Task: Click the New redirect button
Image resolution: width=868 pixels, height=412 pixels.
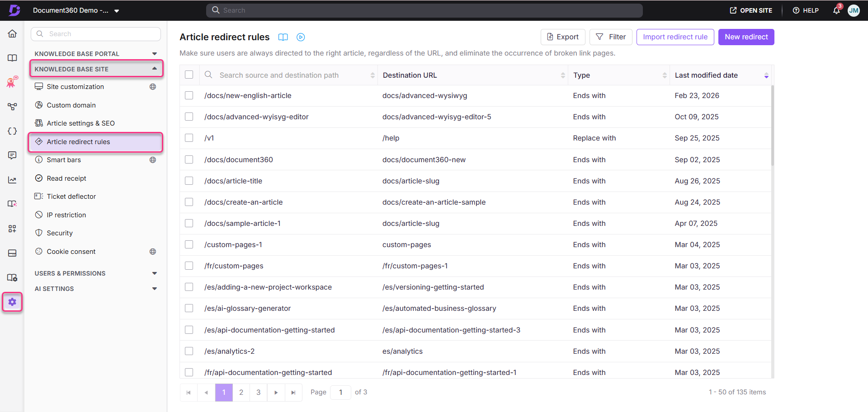Action: 746,37
